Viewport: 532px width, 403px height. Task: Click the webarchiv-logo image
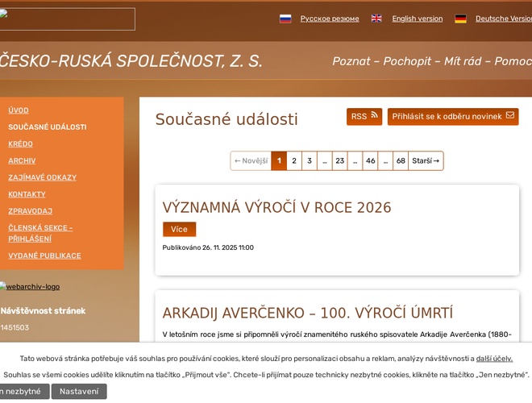(x=30, y=287)
